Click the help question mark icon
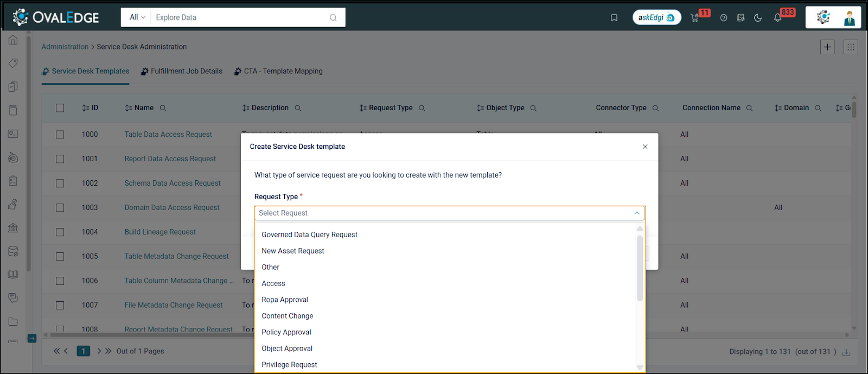The image size is (868, 374). click(724, 18)
